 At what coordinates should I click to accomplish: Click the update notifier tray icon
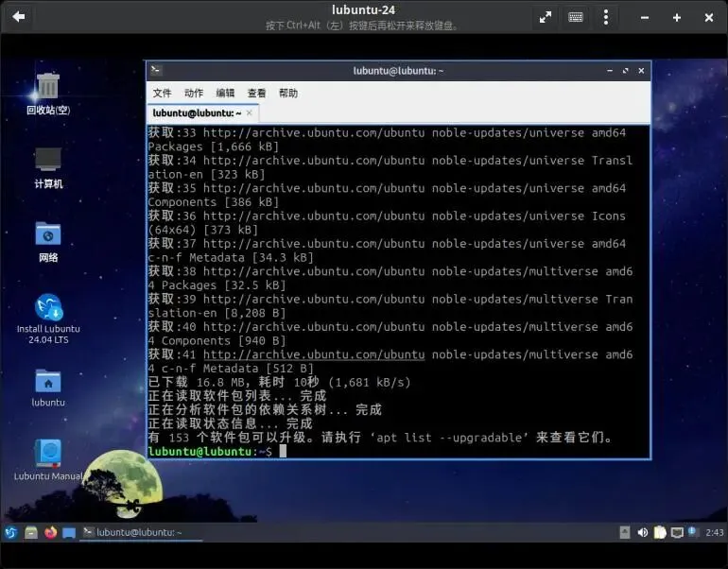pos(693,531)
